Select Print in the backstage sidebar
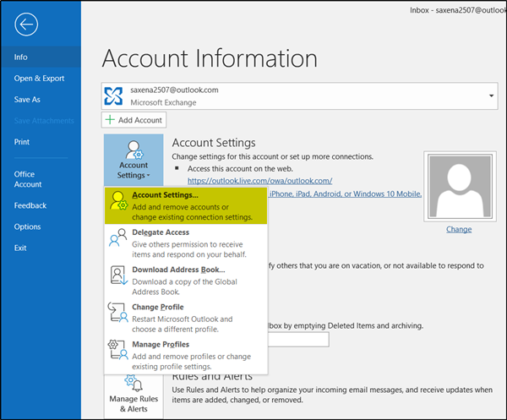The image size is (507, 420). click(x=22, y=142)
